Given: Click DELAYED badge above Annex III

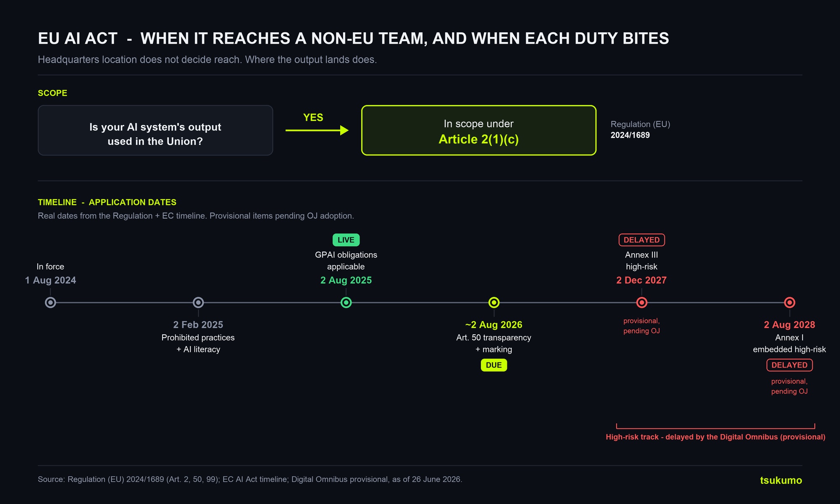Looking at the screenshot, I should tap(642, 240).
